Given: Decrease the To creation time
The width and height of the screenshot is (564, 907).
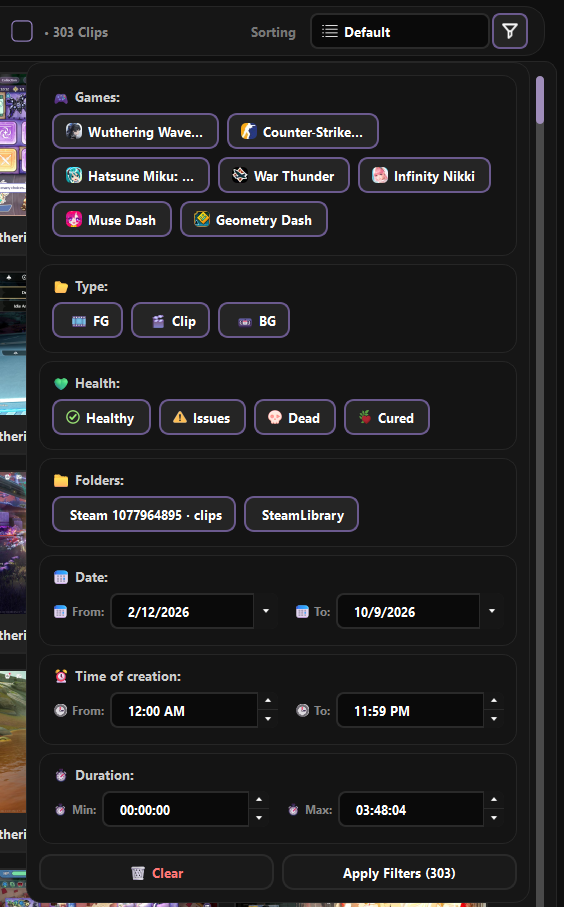Looking at the screenshot, I should point(493,719).
